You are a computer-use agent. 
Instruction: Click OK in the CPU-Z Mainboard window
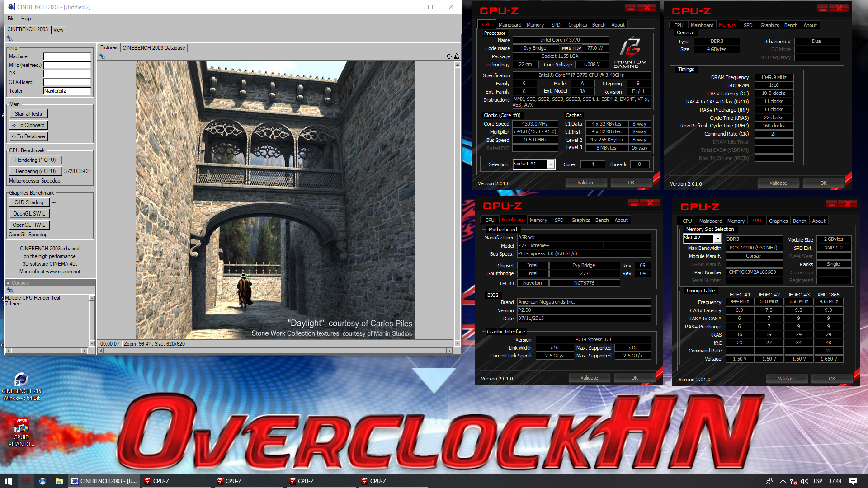pos(634,378)
